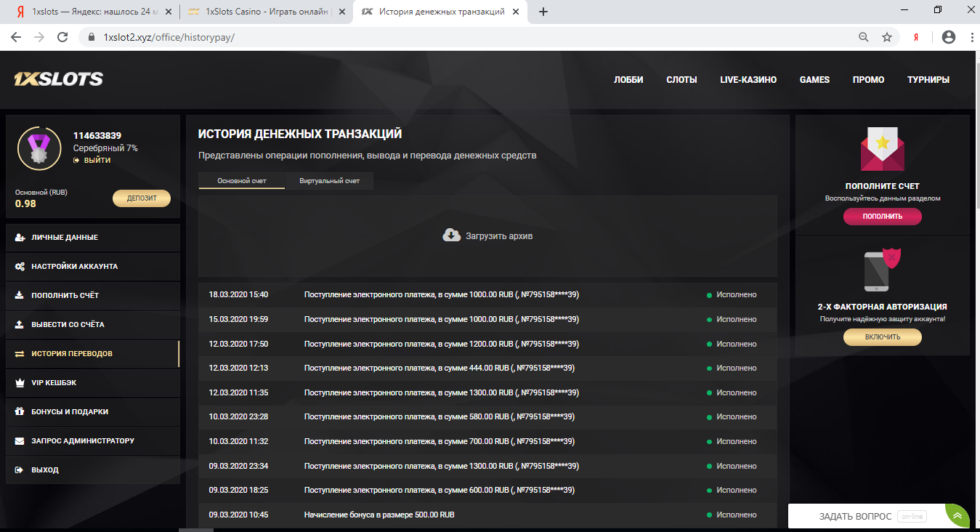
Task: Open GAMES in the top navigation
Action: (x=814, y=80)
